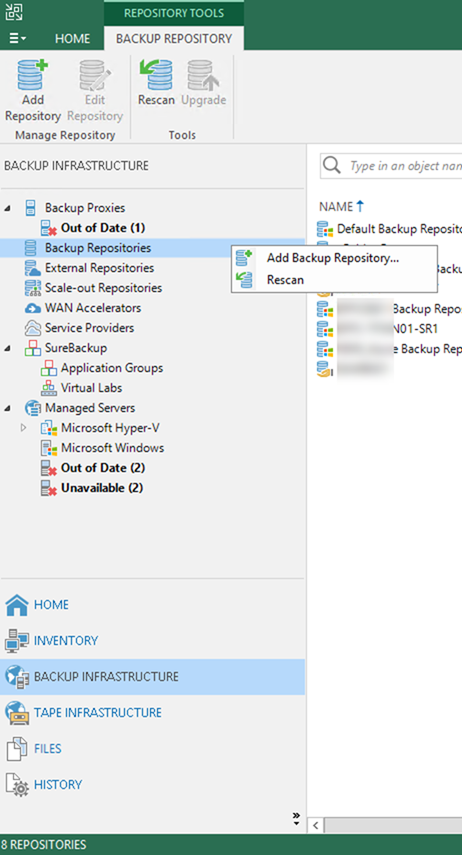Click the search magnifier icon
Viewport: 462px width, 855px height.
332,165
